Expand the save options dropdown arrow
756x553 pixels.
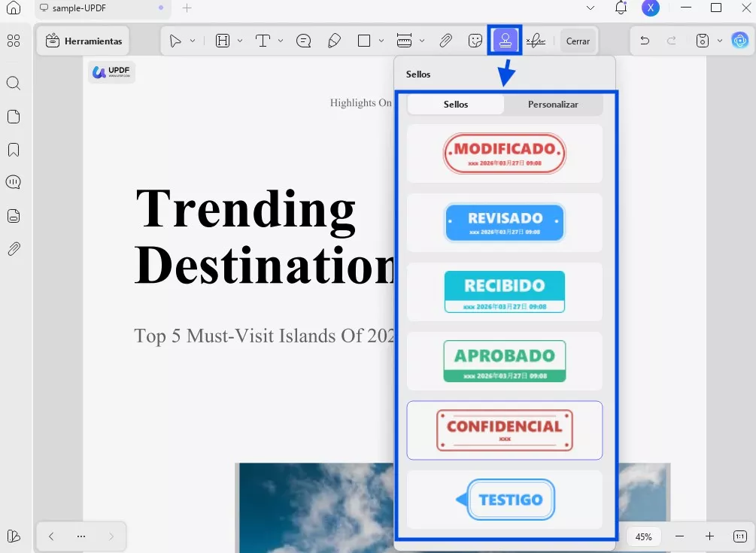(x=720, y=41)
